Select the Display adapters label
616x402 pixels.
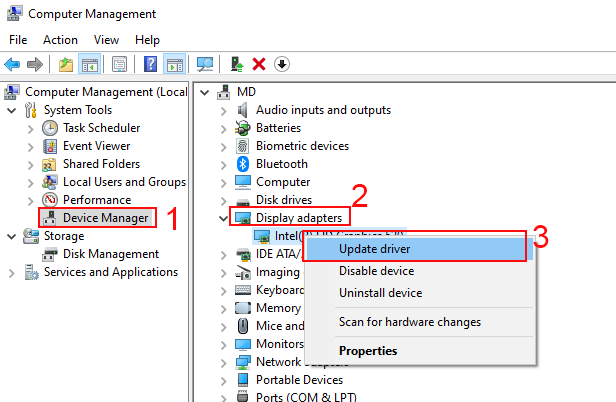(x=299, y=218)
